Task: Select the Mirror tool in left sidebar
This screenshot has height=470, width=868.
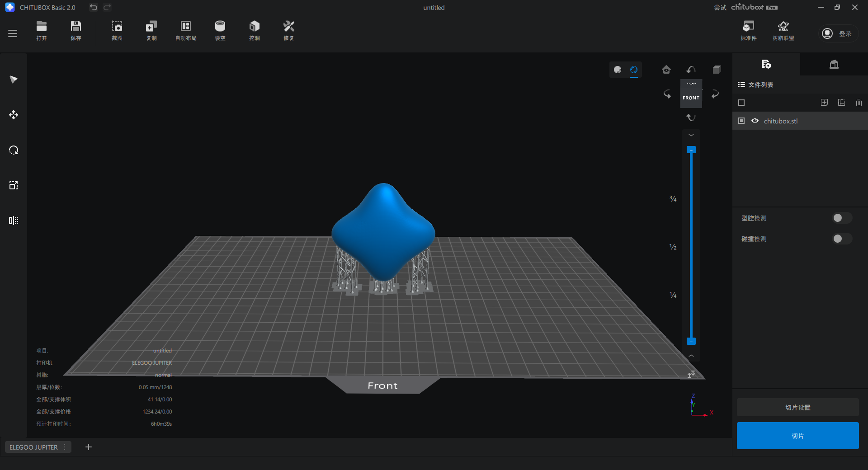Action: (14, 221)
